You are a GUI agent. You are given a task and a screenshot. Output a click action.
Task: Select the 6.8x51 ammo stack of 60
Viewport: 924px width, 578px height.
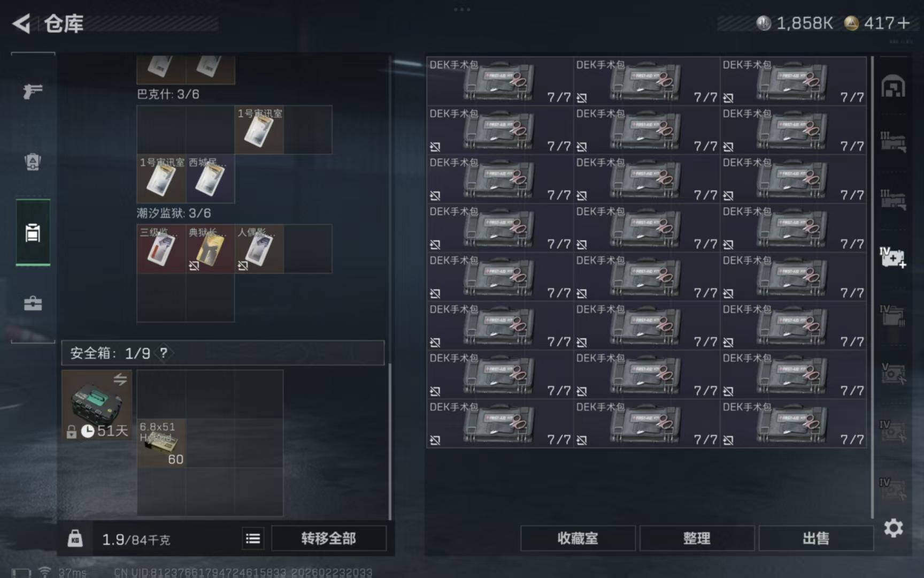tap(161, 443)
